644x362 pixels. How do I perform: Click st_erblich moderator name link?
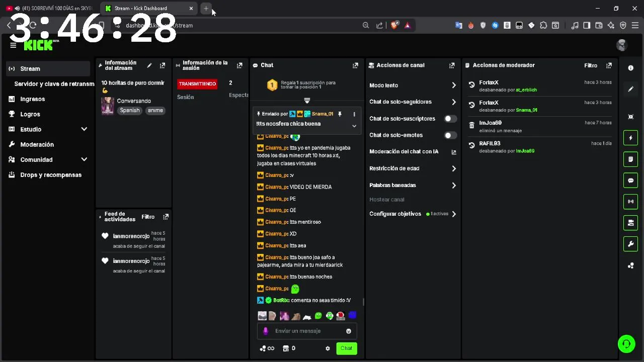pyautogui.click(x=526, y=90)
